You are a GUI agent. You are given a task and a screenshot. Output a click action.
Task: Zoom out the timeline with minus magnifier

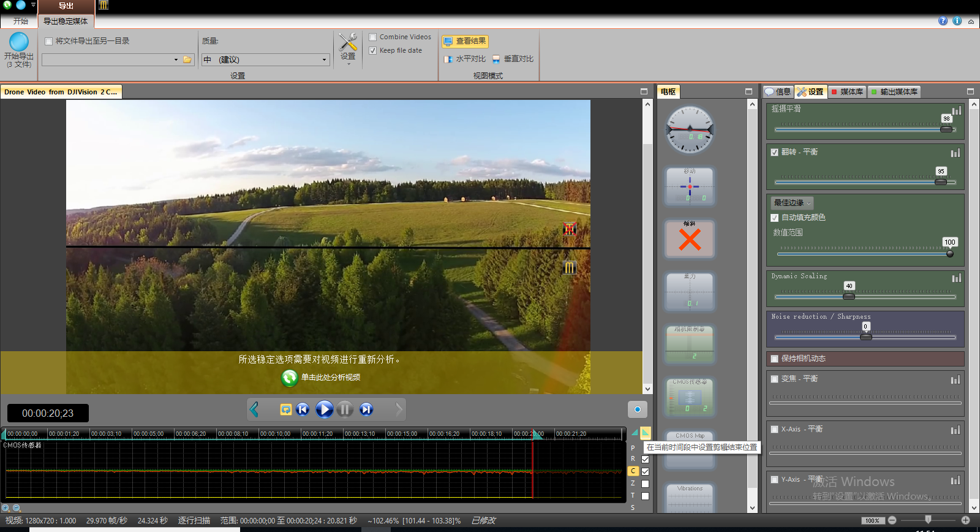(x=17, y=508)
